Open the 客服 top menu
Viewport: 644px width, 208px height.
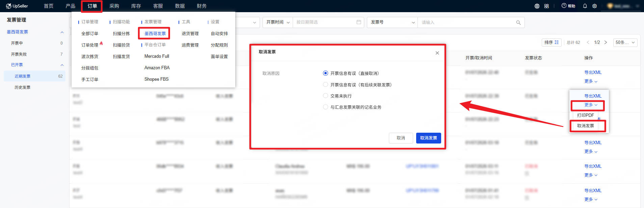pyautogui.click(x=158, y=6)
